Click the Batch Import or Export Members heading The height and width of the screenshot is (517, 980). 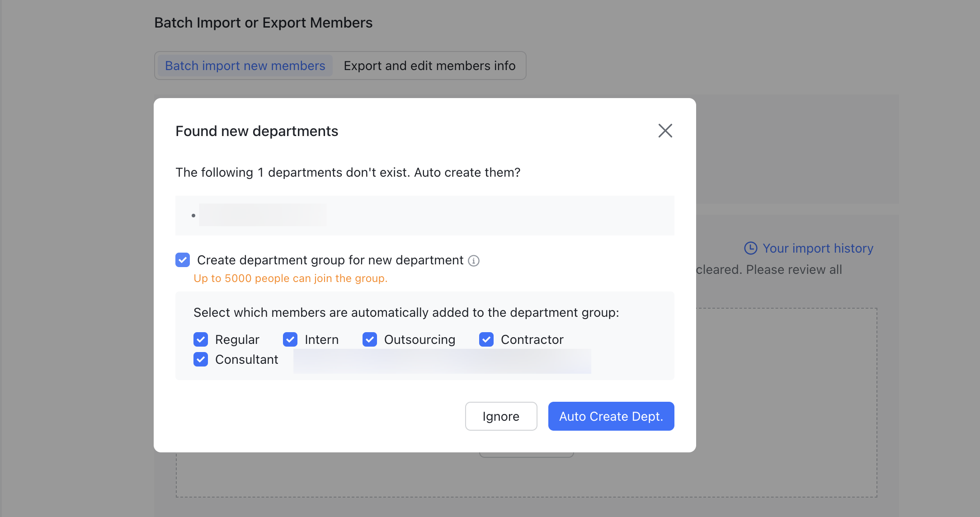(264, 22)
